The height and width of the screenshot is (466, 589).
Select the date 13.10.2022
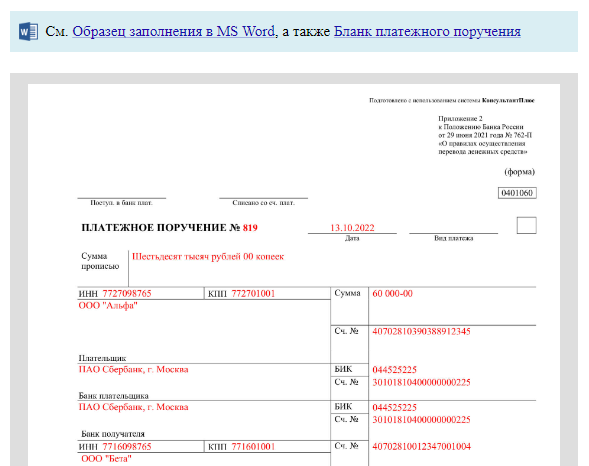pos(352,228)
